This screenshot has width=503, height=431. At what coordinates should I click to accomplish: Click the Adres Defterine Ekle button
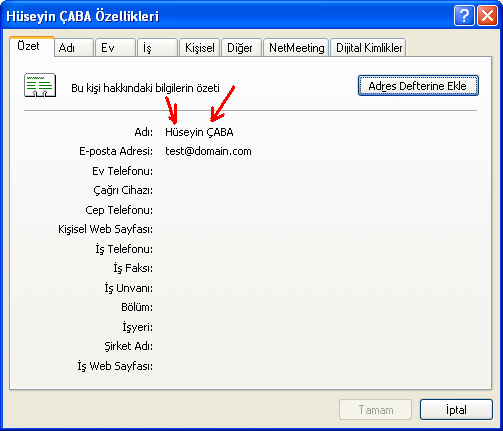[x=418, y=86]
